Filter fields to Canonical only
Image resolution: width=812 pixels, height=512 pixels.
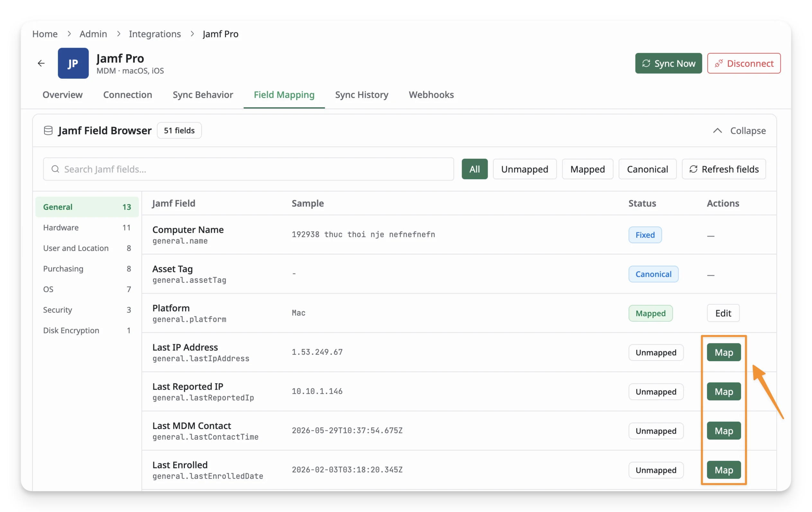coord(647,169)
